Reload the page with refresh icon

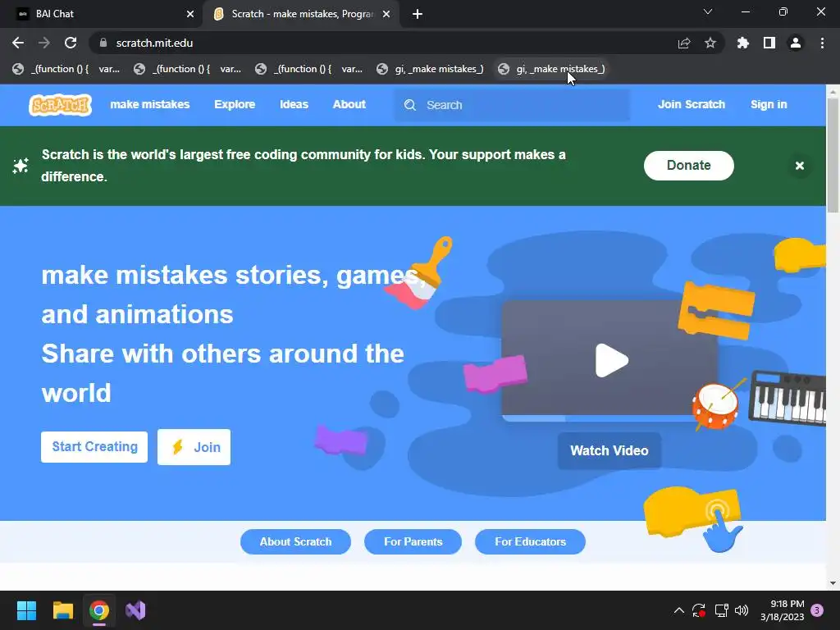(71, 43)
